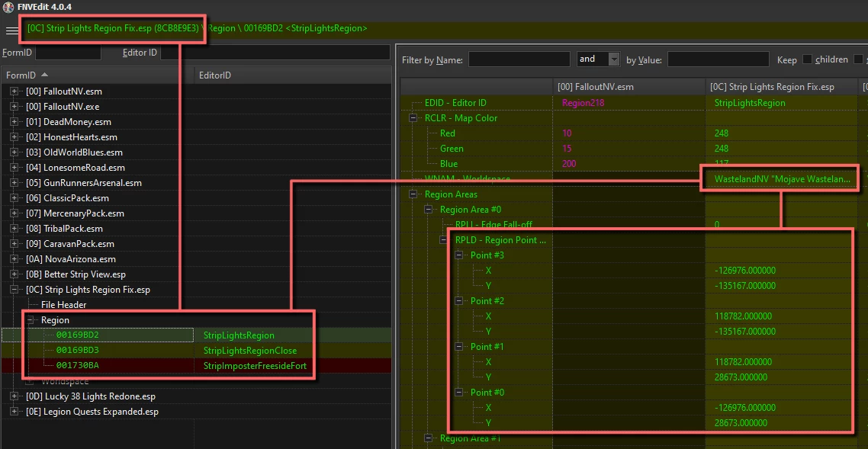Collapse the RCLR - Map Color section

click(413, 118)
